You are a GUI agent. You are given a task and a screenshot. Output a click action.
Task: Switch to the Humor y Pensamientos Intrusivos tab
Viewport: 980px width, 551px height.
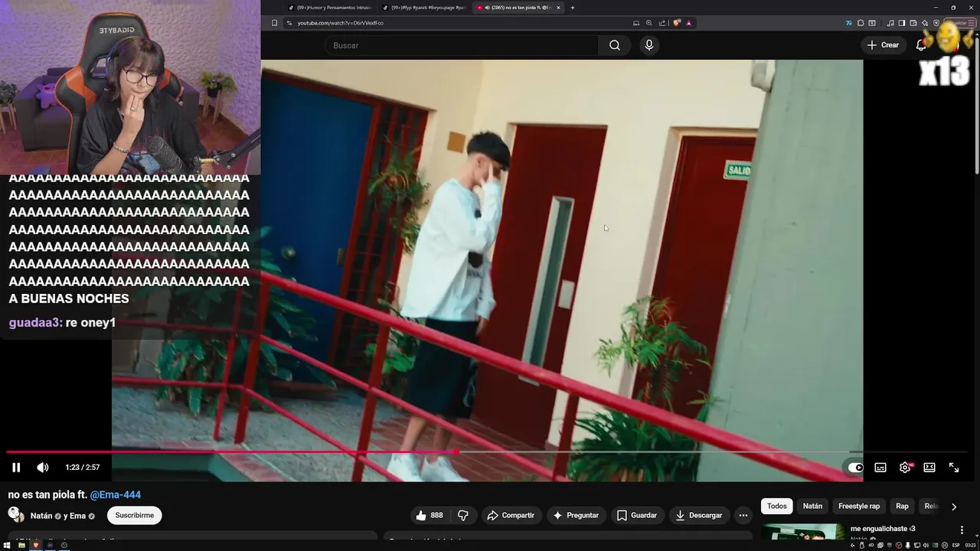(x=330, y=8)
